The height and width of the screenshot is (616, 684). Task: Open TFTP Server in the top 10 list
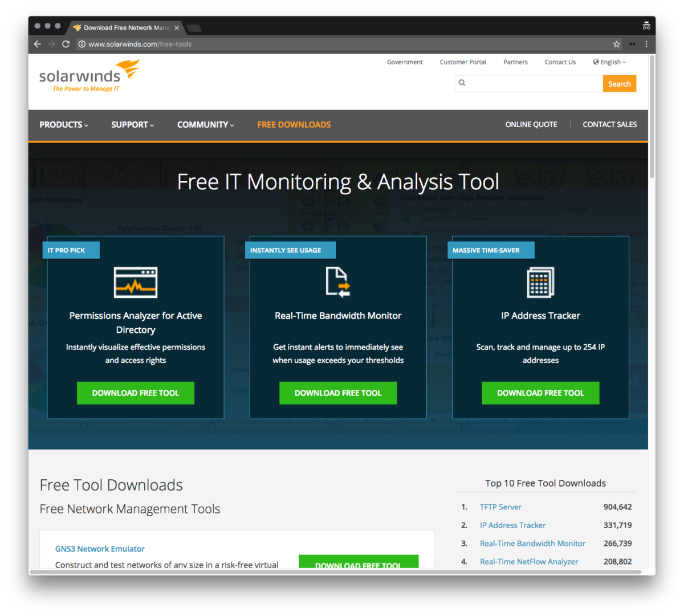point(500,507)
